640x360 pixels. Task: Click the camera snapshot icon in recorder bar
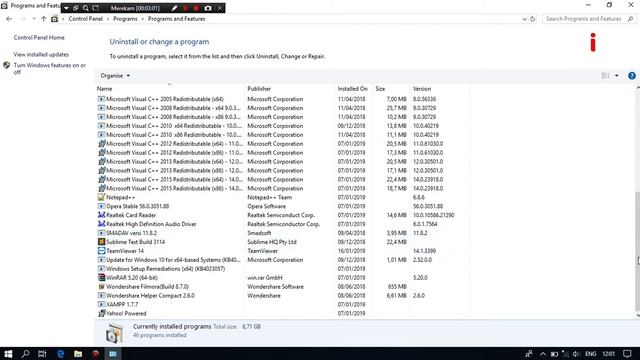(x=208, y=8)
